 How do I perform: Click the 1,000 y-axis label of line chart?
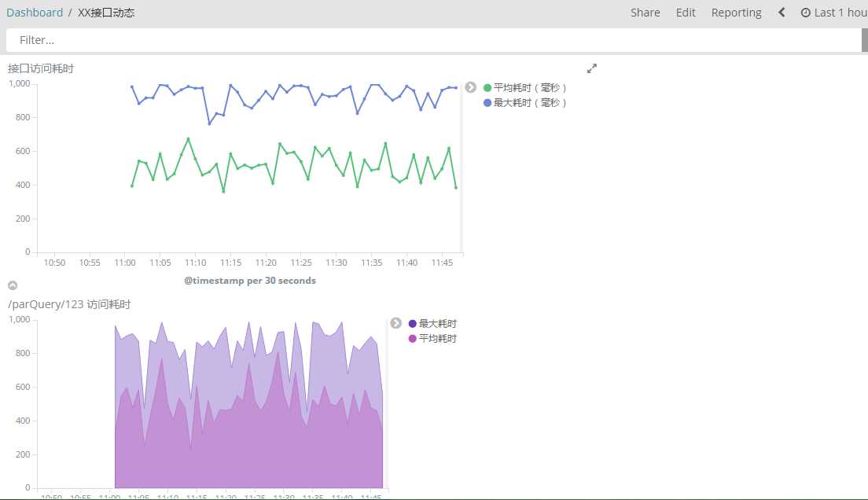click(20, 83)
